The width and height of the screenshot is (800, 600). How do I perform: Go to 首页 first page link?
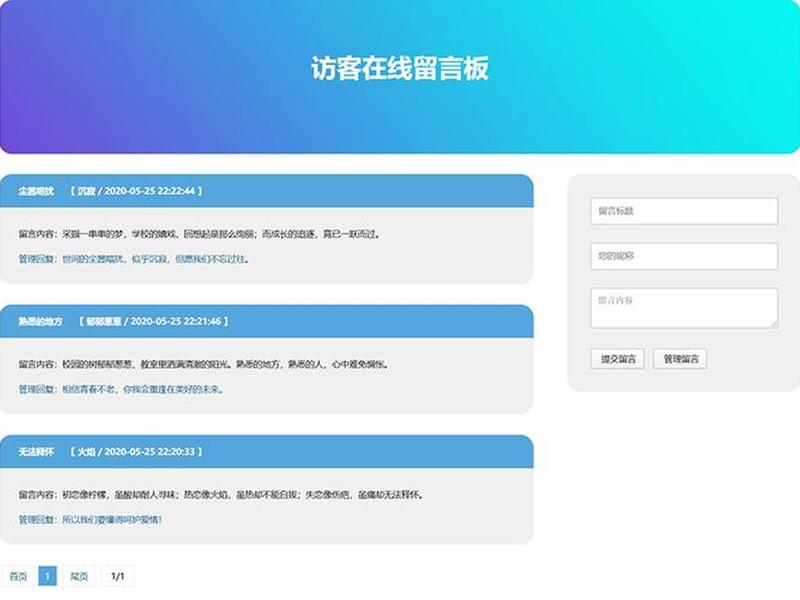[18, 577]
